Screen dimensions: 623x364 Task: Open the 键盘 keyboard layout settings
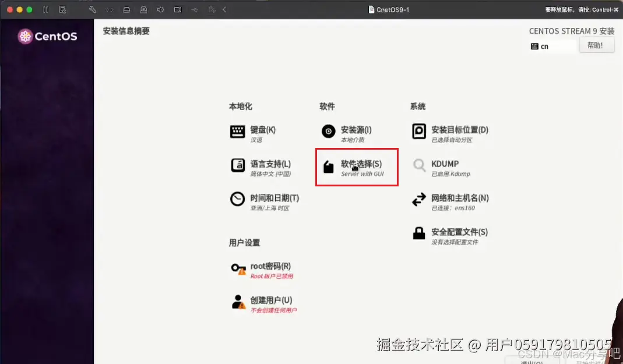coord(238,131)
